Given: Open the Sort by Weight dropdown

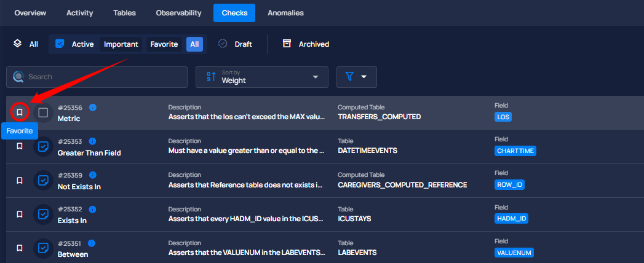Looking at the screenshot, I should click(x=261, y=77).
